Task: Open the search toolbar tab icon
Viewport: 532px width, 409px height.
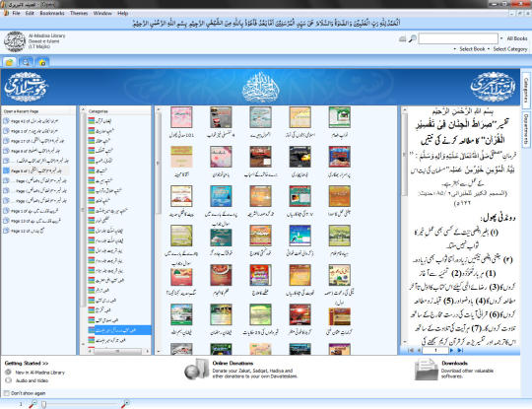Action: point(26,62)
